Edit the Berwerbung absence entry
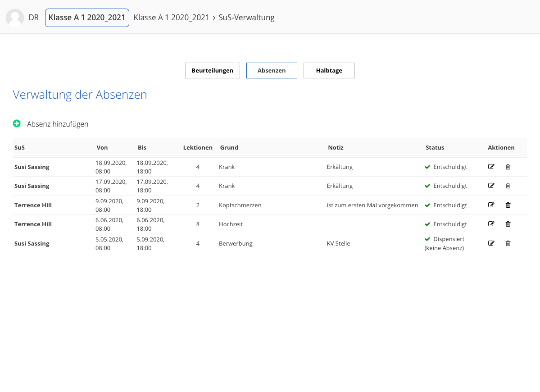The width and height of the screenshot is (540, 392). pyautogui.click(x=491, y=243)
